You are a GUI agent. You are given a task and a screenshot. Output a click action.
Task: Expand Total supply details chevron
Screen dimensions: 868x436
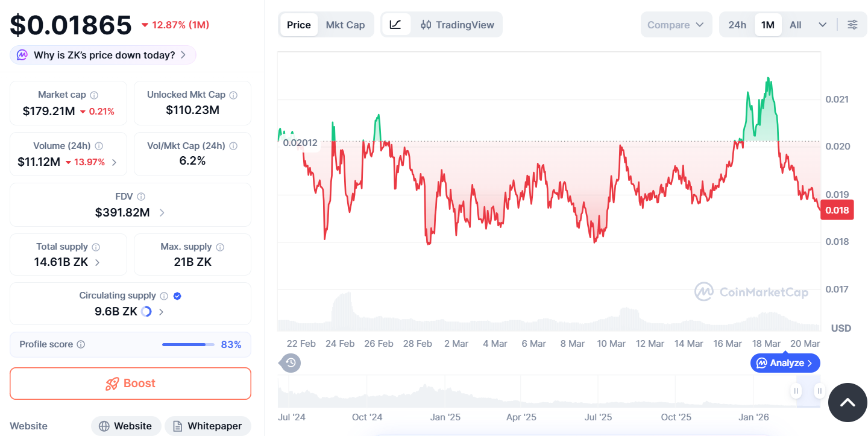click(98, 262)
